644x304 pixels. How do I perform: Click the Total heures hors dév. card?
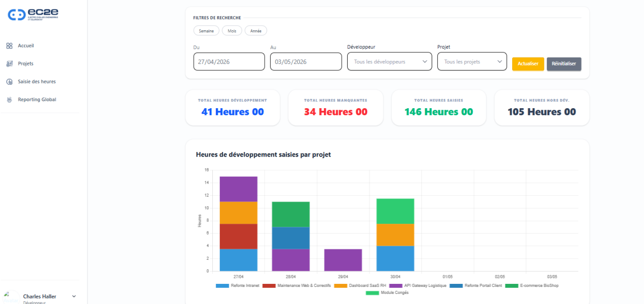point(542,108)
